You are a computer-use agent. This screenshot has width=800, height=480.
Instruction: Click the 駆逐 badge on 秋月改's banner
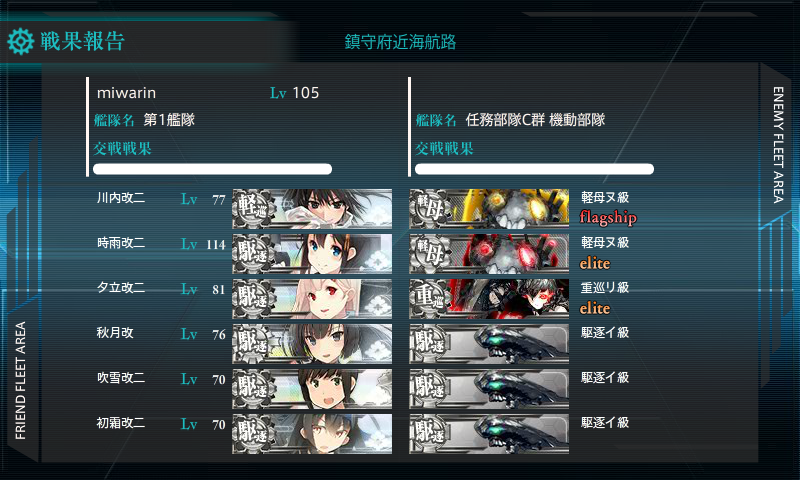254,343
